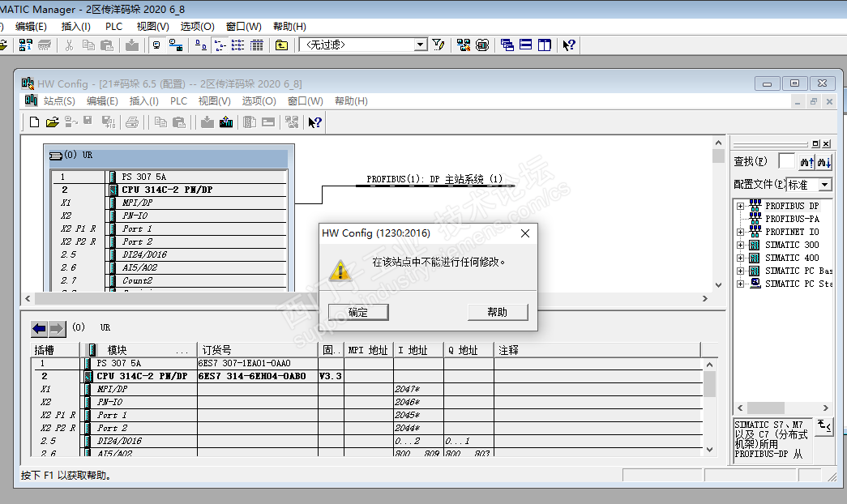Open the 帮助(H) menu in SIMATIC Manager
The image size is (847, 504).
tap(289, 27)
